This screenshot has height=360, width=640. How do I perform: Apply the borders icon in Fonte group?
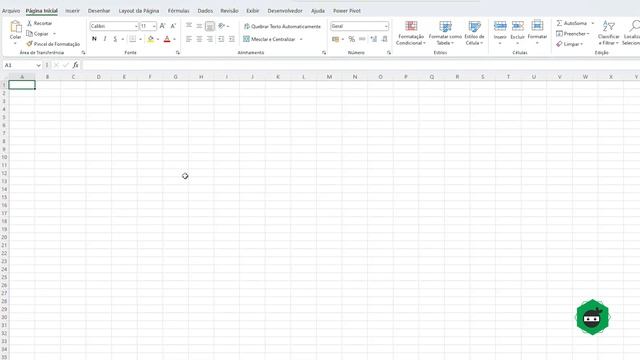[133, 39]
